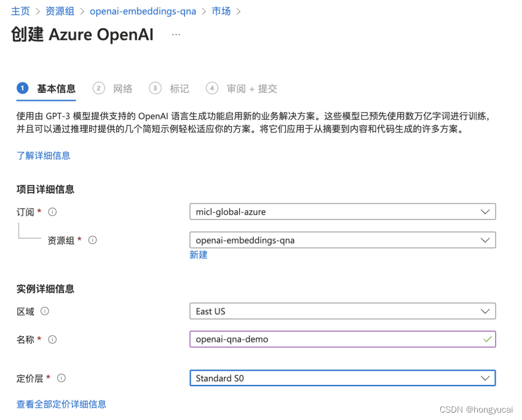
Task: Click the info icon next to 资源组
Action: (92, 240)
